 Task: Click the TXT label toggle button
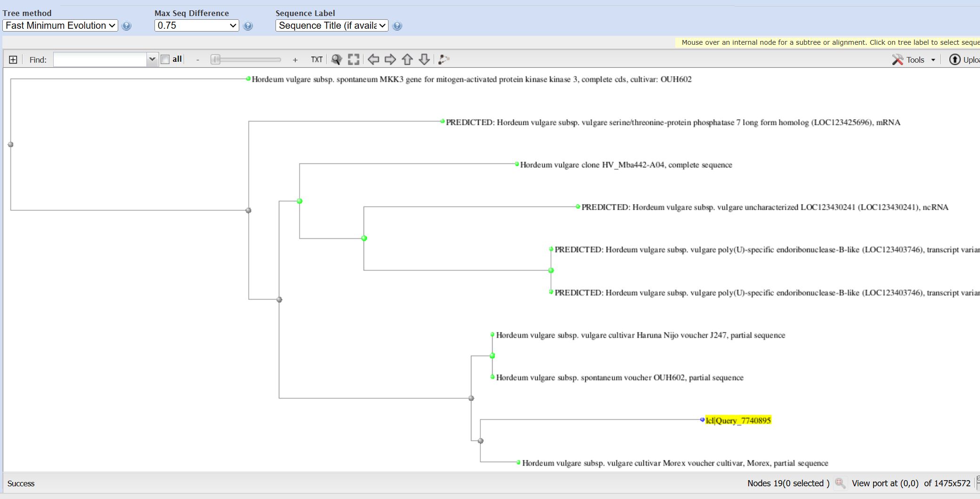317,59
